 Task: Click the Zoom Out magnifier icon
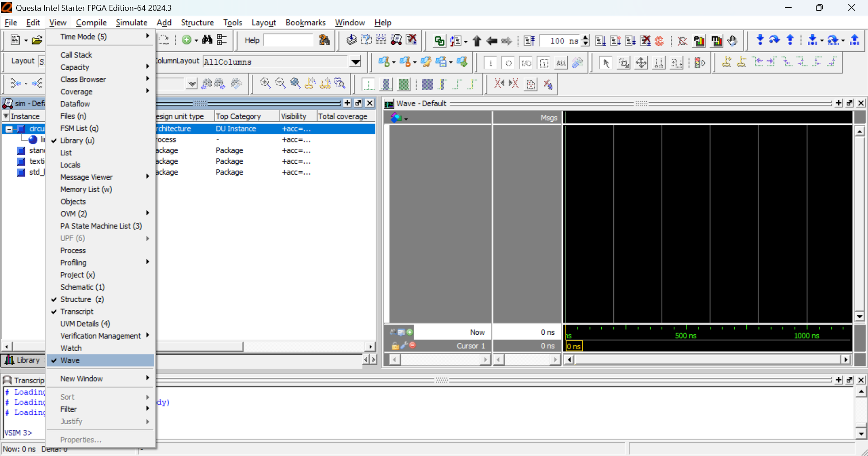point(280,83)
